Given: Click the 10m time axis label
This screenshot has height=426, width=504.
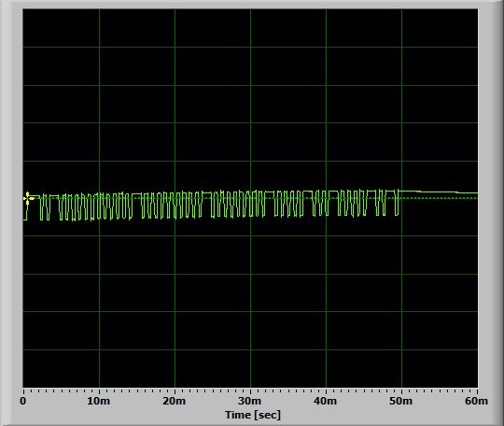Looking at the screenshot, I should pyautogui.click(x=99, y=401).
